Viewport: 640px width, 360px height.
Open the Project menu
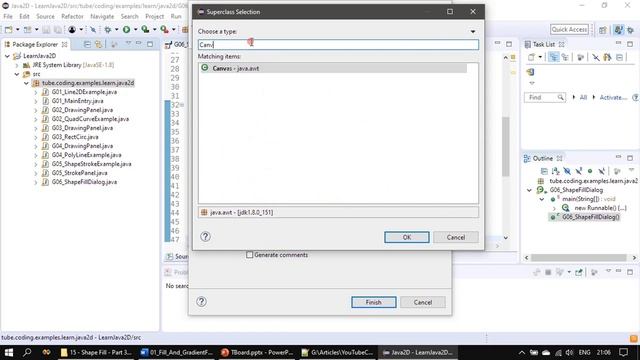point(155,16)
